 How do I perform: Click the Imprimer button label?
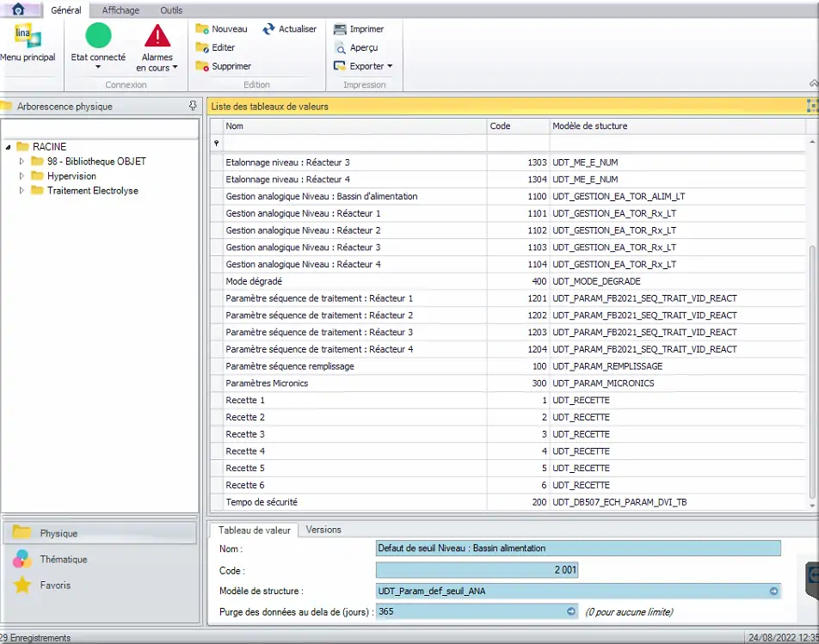tap(366, 29)
